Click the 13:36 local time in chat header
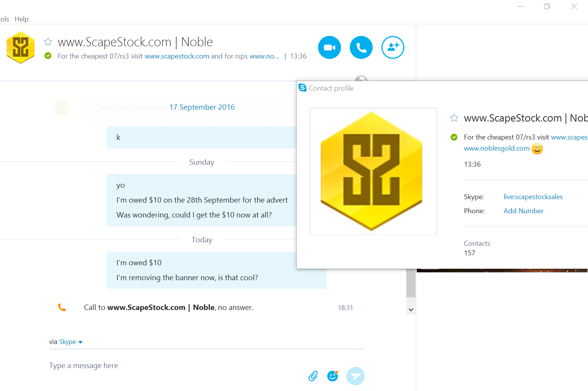Viewport: 588px width, 391px height. click(x=298, y=56)
